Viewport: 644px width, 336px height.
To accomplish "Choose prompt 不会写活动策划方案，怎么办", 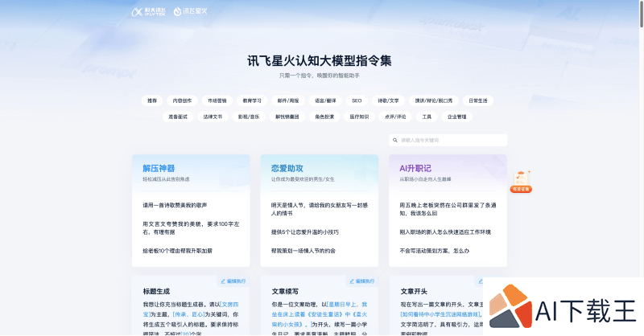I will [434, 251].
